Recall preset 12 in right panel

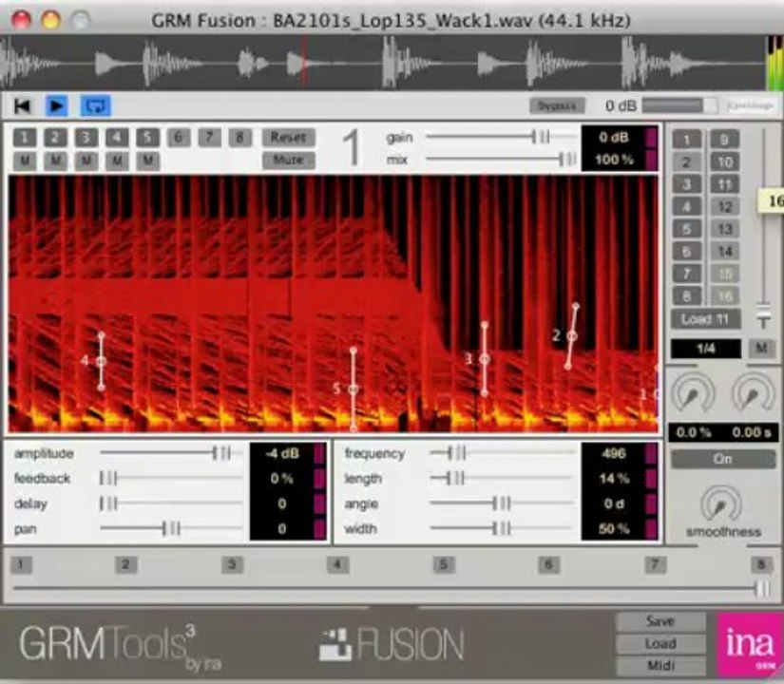[x=724, y=206]
